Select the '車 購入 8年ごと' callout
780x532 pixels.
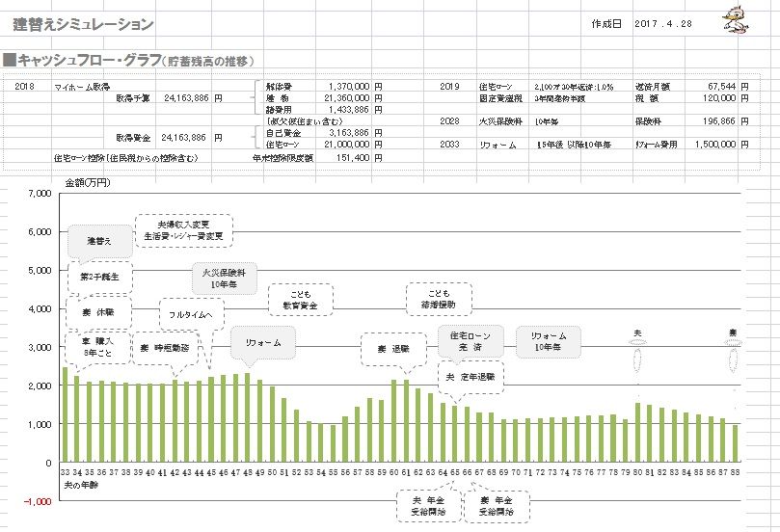(x=98, y=347)
